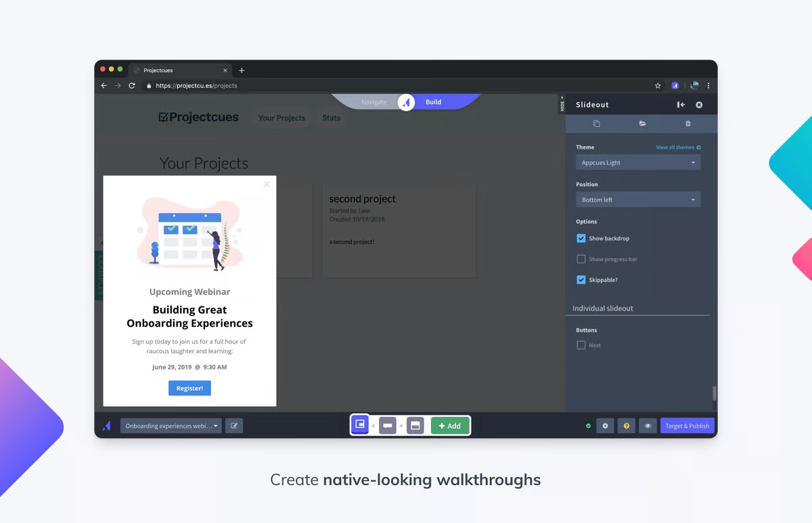The width and height of the screenshot is (812, 523).
Task: Open the Appcues Light theme dropdown
Action: (x=637, y=162)
